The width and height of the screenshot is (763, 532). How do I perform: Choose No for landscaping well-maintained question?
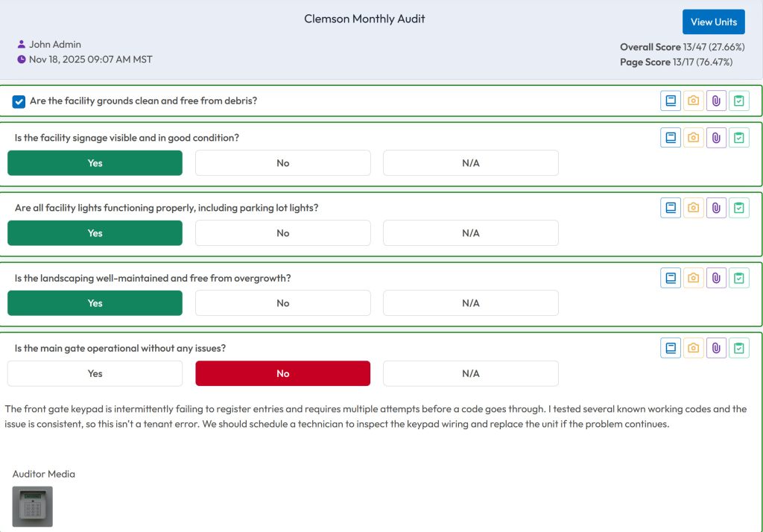[x=282, y=303]
